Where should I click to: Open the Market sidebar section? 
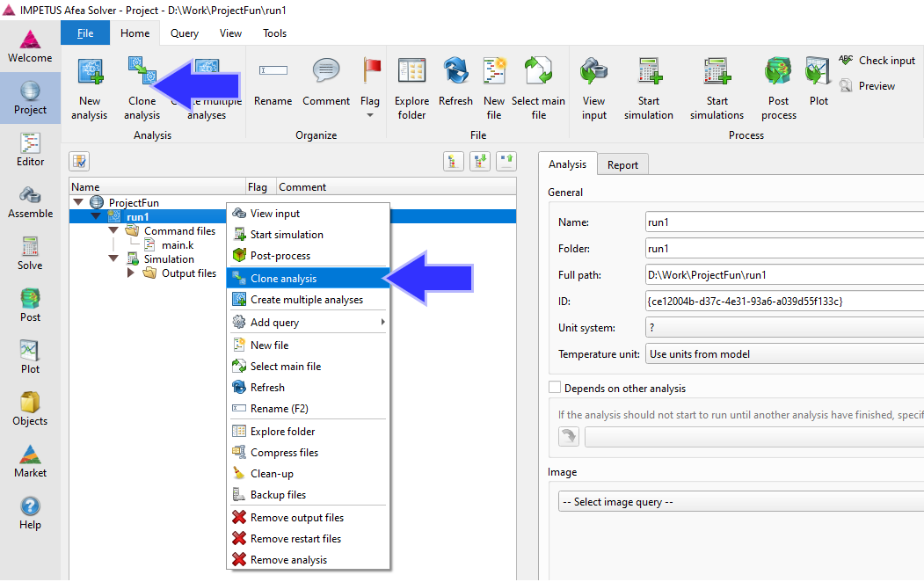click(30, 461)
